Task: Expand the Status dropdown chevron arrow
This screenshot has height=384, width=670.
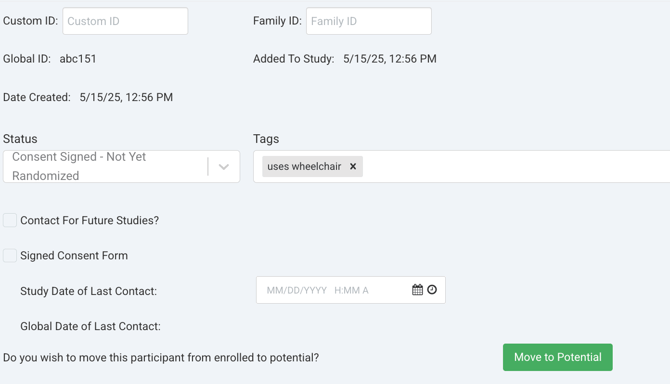Action: click(x=224, y=167)
